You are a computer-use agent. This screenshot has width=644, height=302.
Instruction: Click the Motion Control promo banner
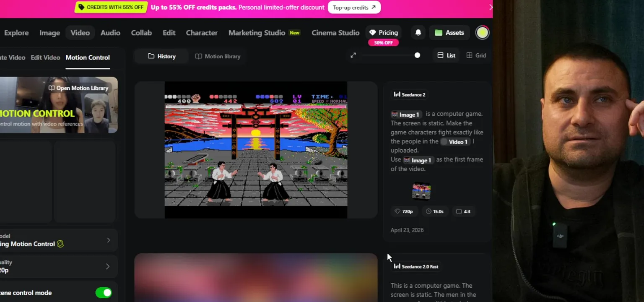pyautogui.click(x=59, y=105)
